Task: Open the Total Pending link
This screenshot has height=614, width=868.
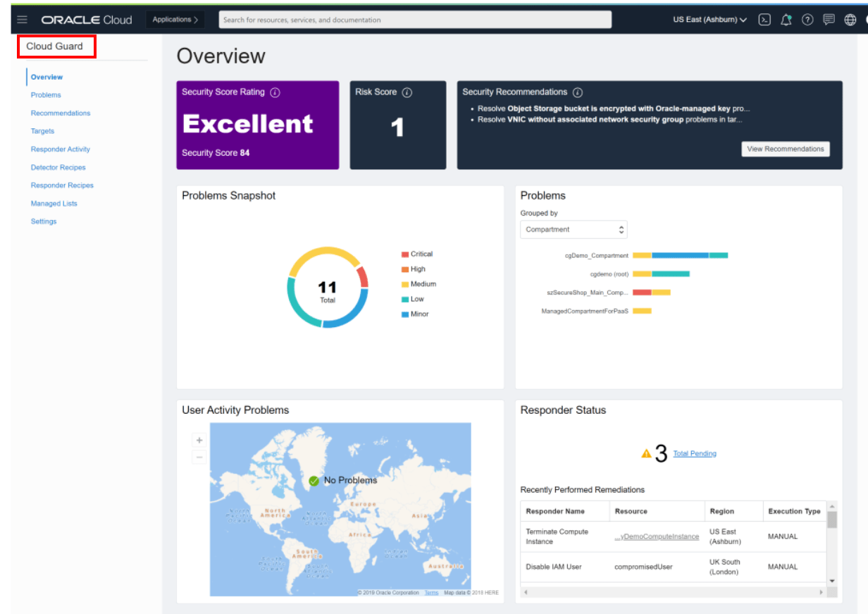Action: point(695,454)
